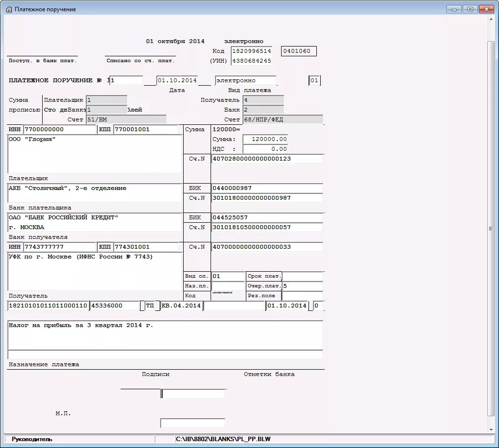Click the Срок плат. empty field
The height and width of the screenshot is (448, 499).
302,276
